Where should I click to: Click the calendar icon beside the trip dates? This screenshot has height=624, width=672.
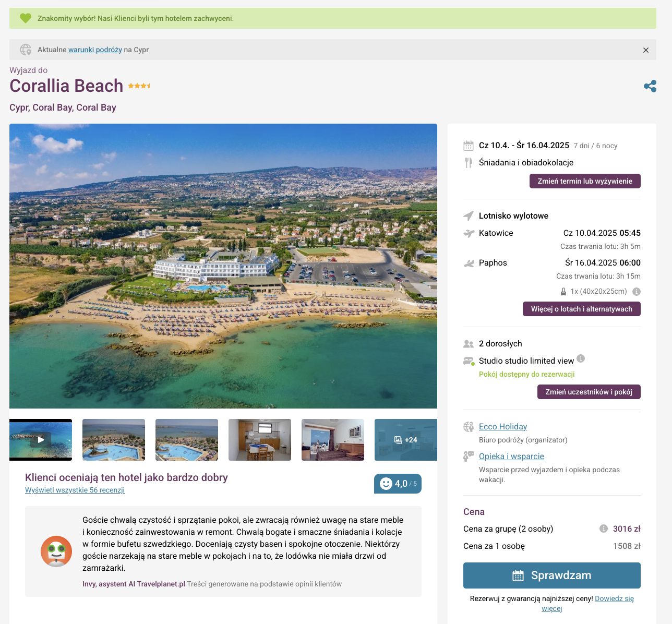click(469, 146)
